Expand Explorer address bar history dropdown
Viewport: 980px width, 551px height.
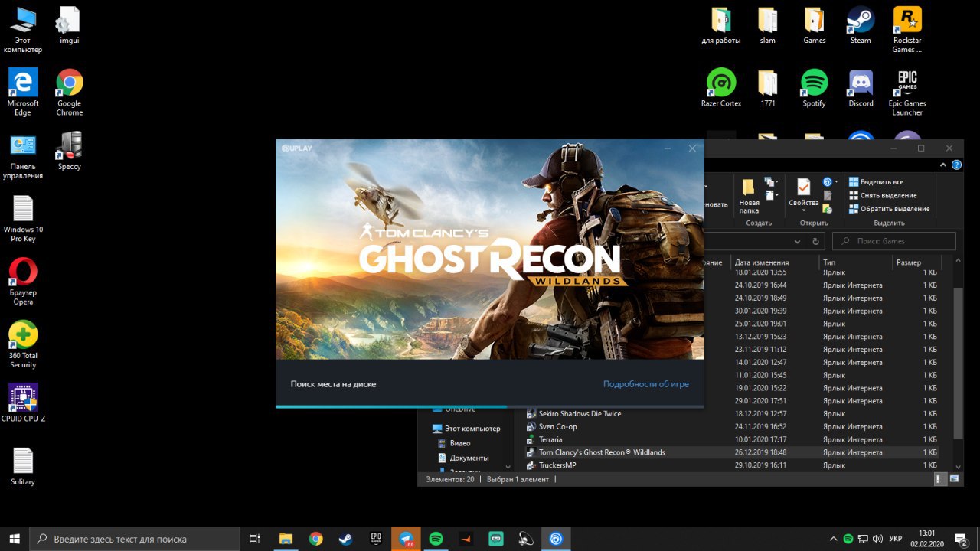tap(797, 241)
